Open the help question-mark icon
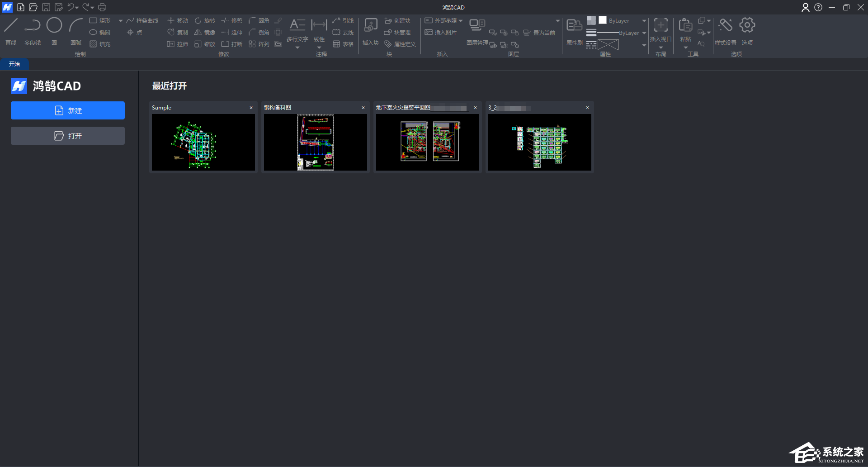The image size is (868, 467). (818, 7)
